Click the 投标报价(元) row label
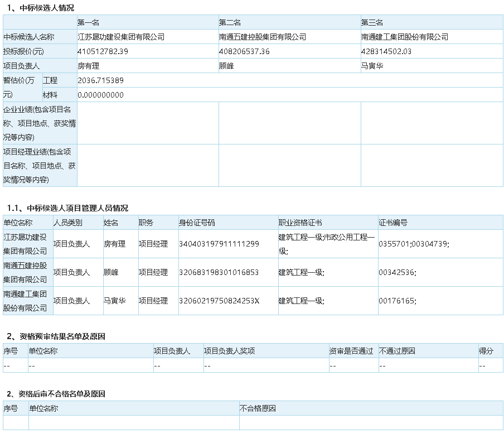Image resolution: width=504 pixels, height=434 pixels. tap(23, 51)
